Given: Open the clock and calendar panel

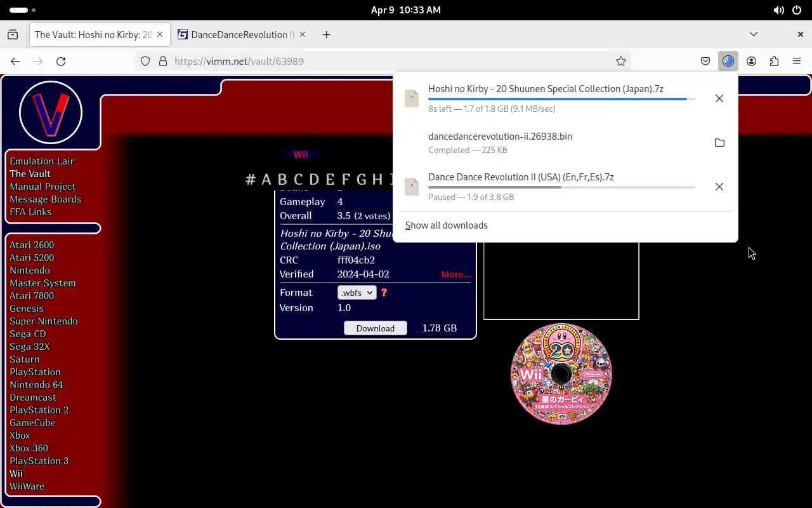Looking at the screenshot, I should coord(406,10).
